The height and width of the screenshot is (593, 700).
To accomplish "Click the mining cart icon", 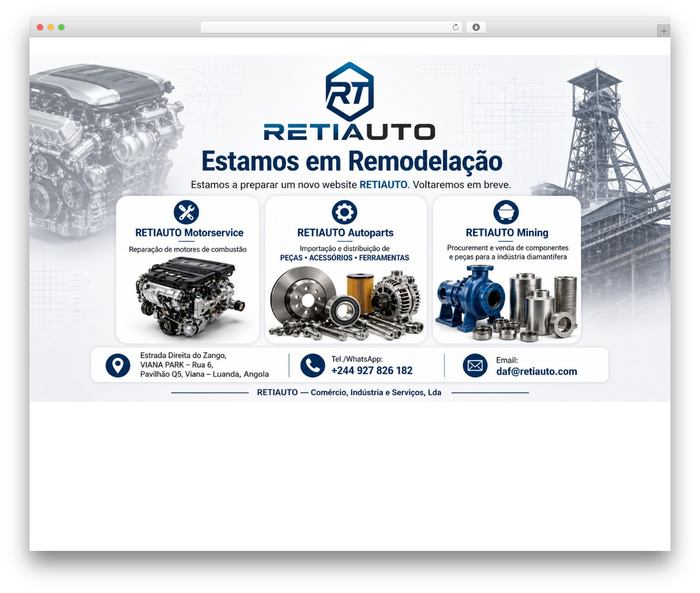I will point(506,212).
